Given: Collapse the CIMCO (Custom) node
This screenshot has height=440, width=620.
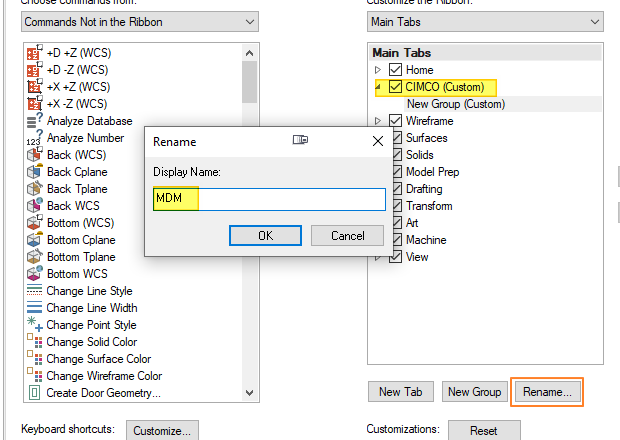Looking at the screenshot, I should tap(378, 87).
